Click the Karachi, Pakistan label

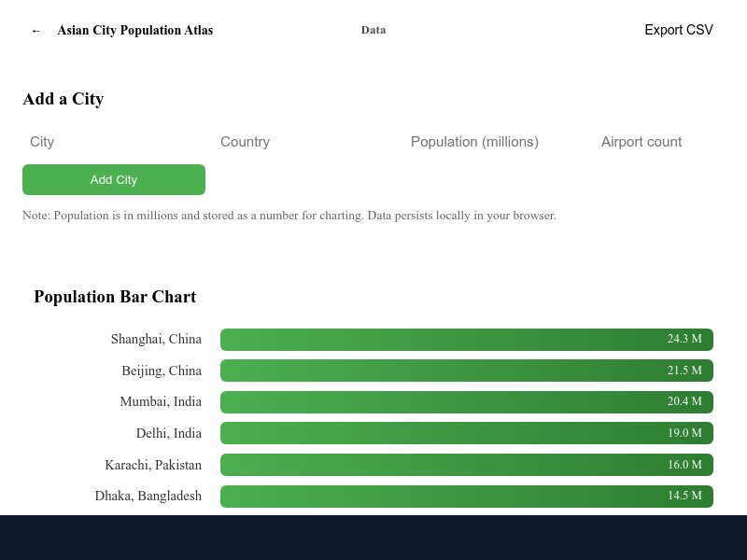coord(153,465)
